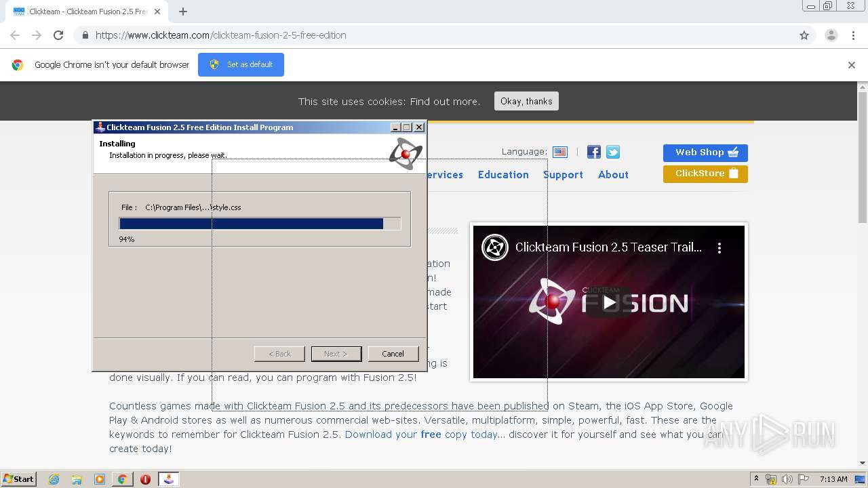Open the cookies Find out more link
The width and height of the screenshot is (868, 488).
(x=445, y=102)
